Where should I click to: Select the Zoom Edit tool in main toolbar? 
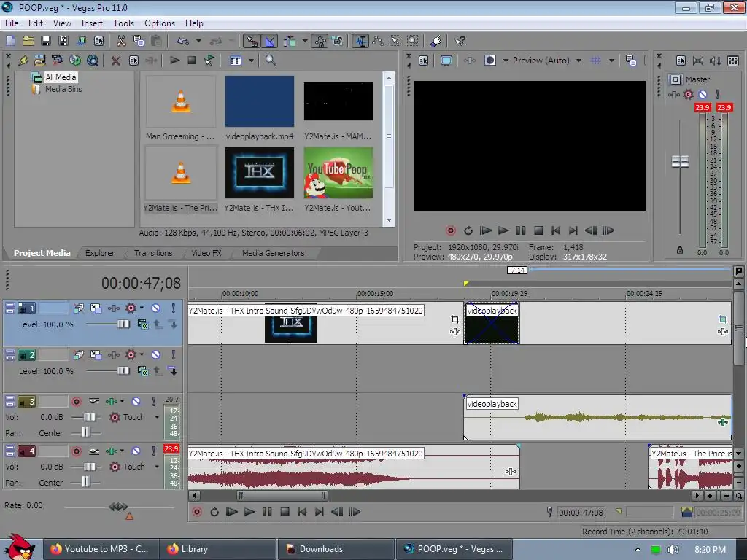coord(413,41)
